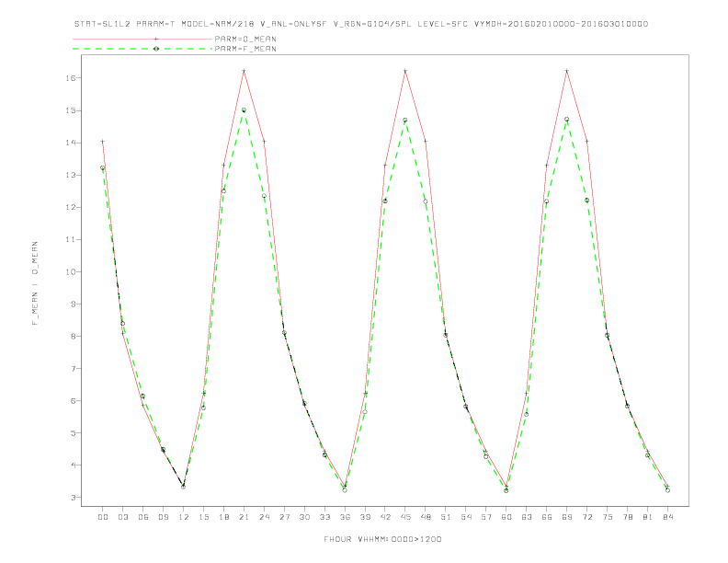Click the red O_MEAN peak point at hour 69
This screenshot has height=563, width=728.
click(567, 71)
